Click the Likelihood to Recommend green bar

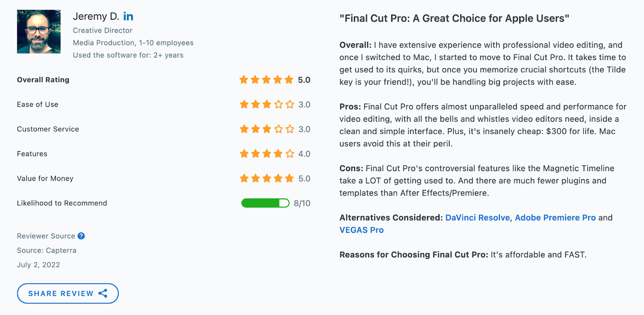[265, 203]
